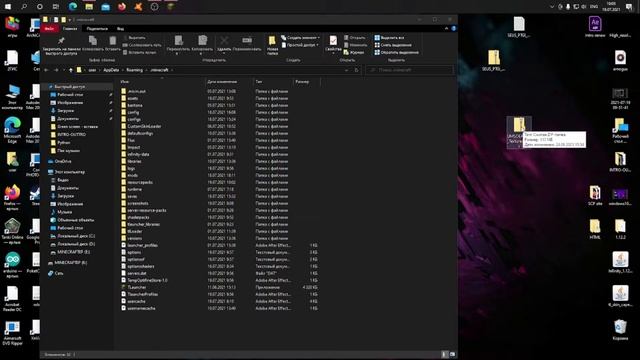
Task: Click the pin to Quick access ribbon icon
Action: click(61, 41)
